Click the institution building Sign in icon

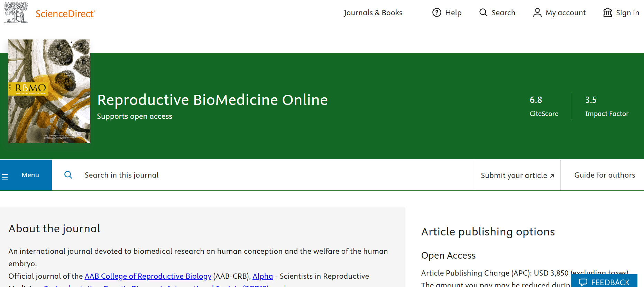pos(608,13)
